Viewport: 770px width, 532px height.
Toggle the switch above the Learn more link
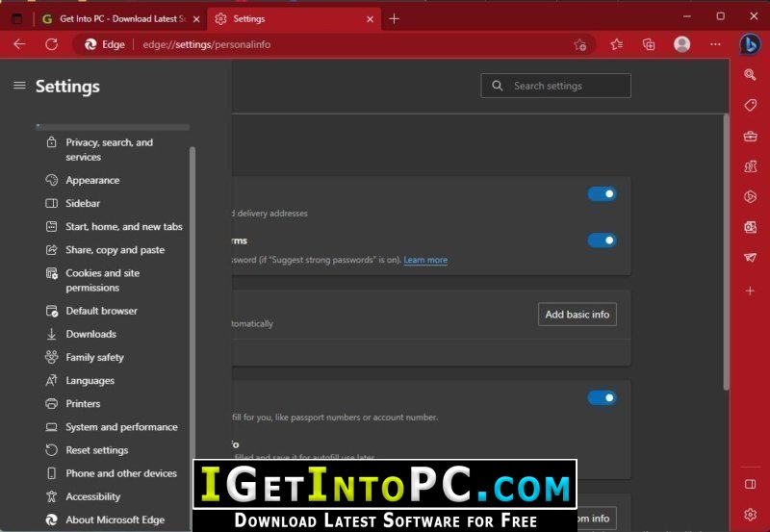(602, 241)
